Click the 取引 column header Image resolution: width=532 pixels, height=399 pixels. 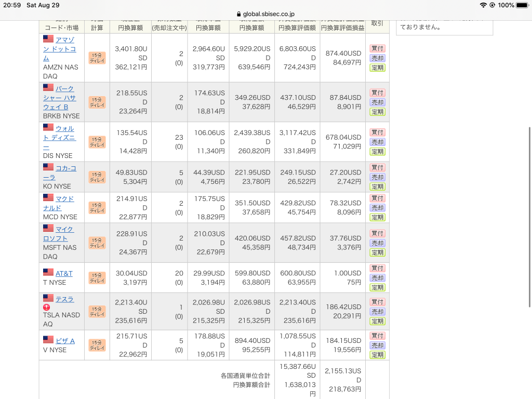point(377,23)
